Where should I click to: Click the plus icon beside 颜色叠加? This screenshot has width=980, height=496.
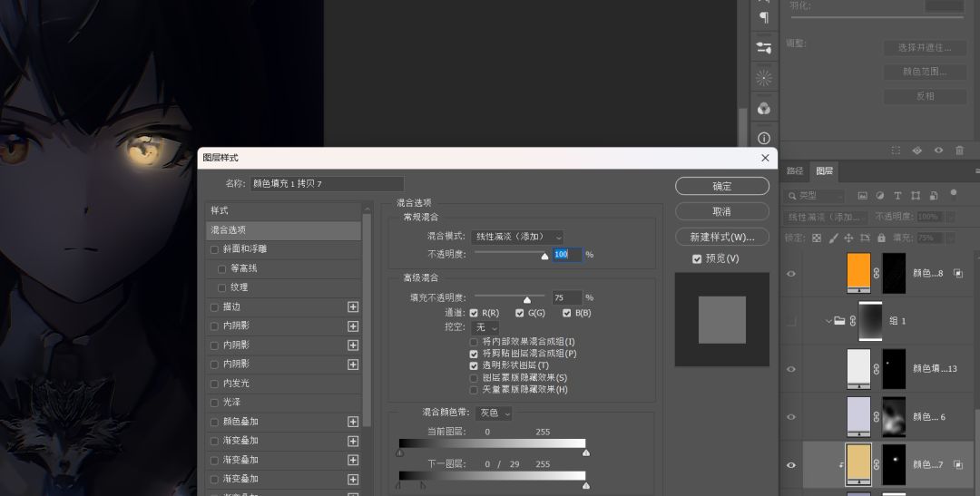(x=353, y=422)
